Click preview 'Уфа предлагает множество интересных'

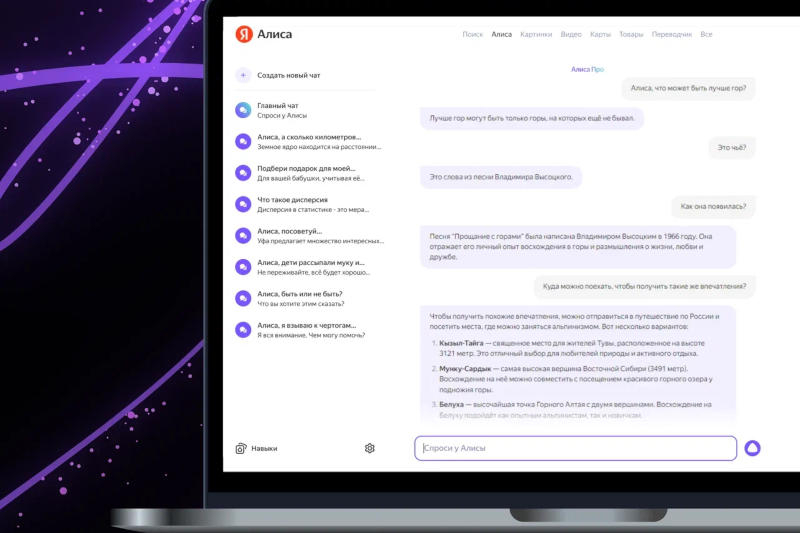click(x=320, y=241)
